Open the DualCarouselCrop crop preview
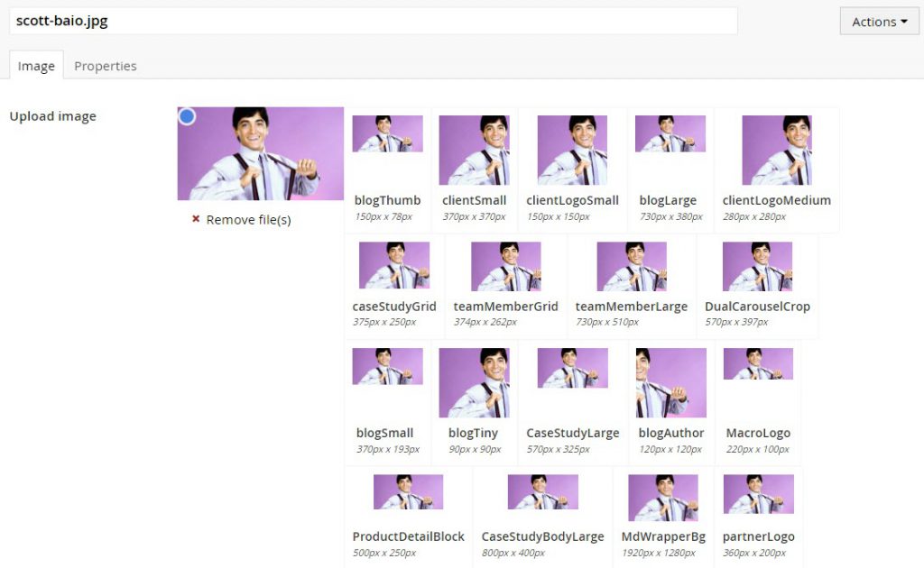This screenshot has height=568, width=924. pos(757,266)
